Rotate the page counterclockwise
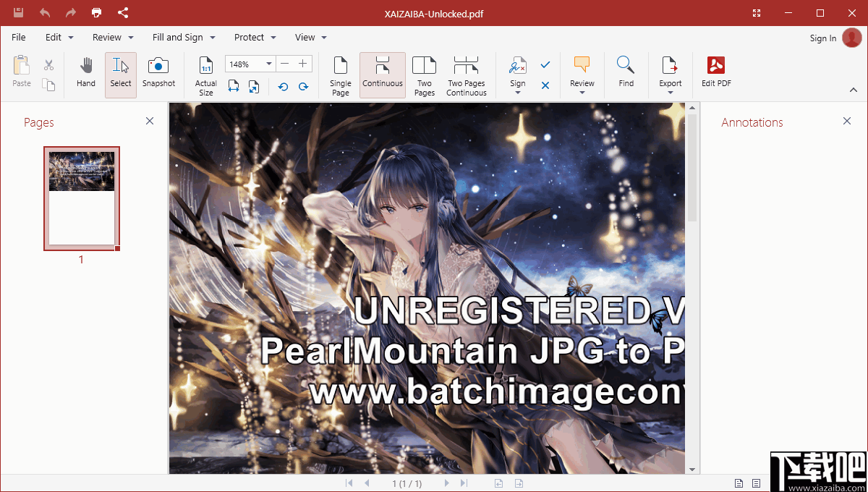 282,86
